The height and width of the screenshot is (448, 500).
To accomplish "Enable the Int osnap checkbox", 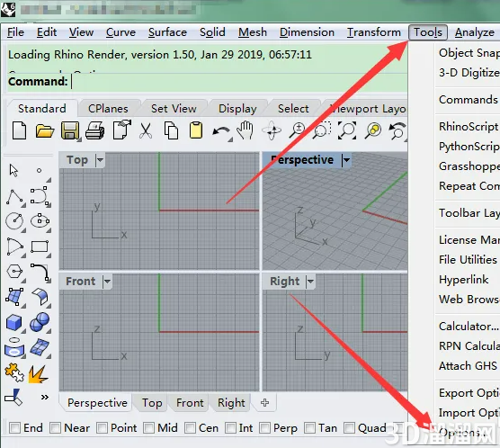I will pos(230,428).
